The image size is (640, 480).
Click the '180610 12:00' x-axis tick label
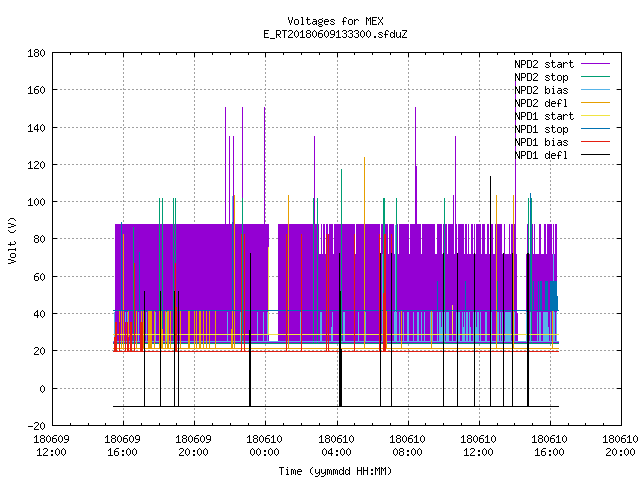478,446
